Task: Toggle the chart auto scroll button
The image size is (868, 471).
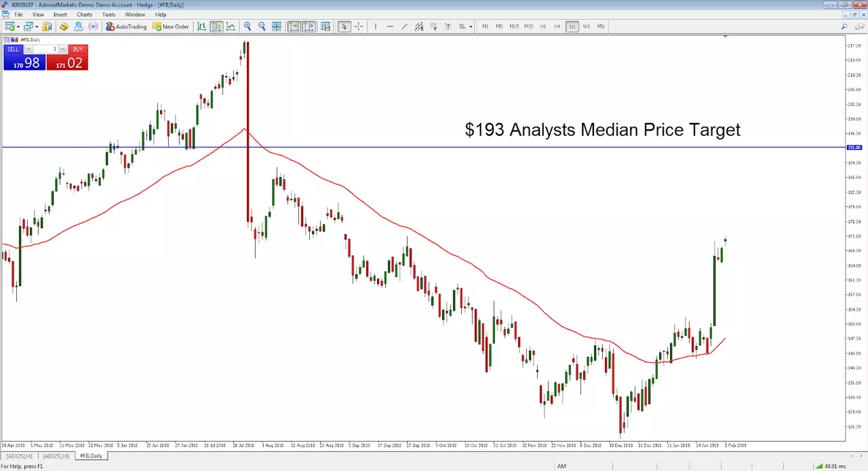Action: 294,26
